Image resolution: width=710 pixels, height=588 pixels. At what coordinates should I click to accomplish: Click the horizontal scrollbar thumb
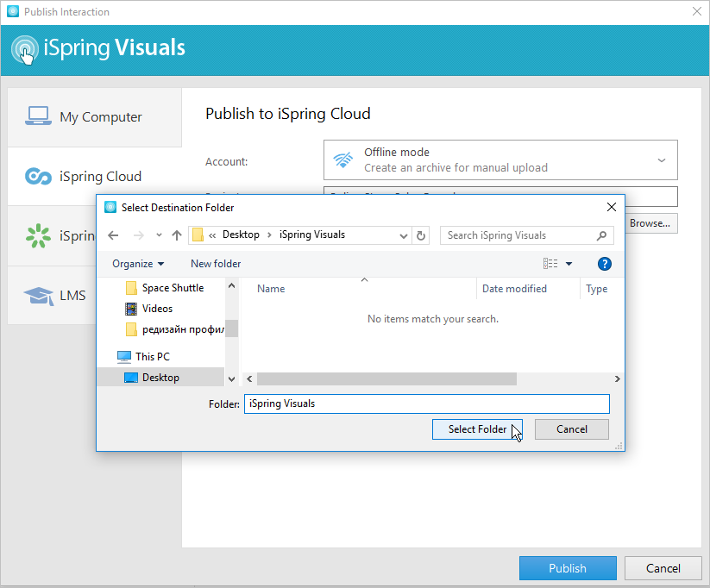pyautogui.click(x=386, y=378)
